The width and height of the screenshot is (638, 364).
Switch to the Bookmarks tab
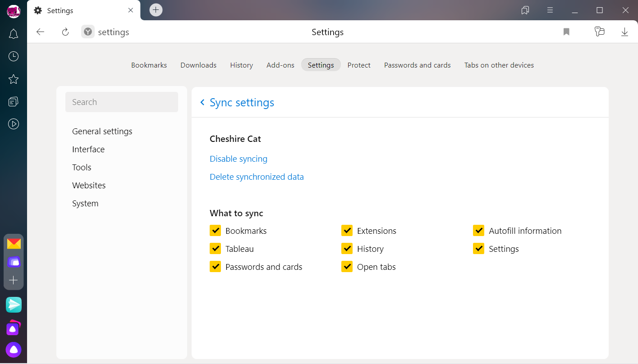(x=149, y=65)
